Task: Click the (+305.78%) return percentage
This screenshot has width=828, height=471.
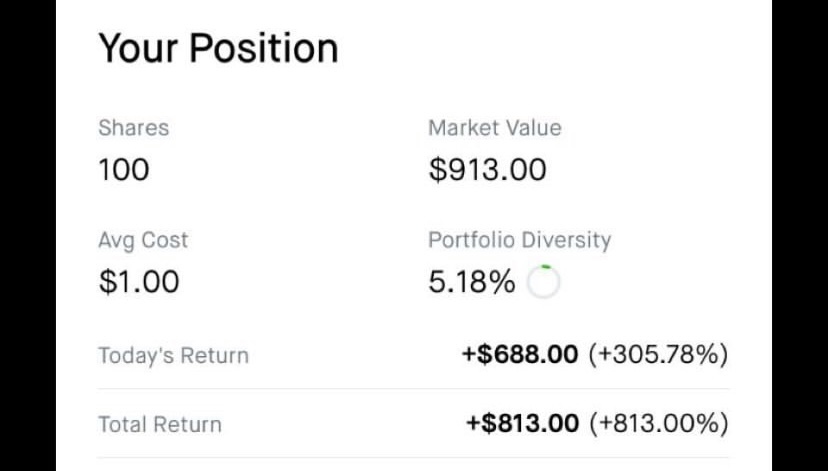Action: click(x=657, y=354)
